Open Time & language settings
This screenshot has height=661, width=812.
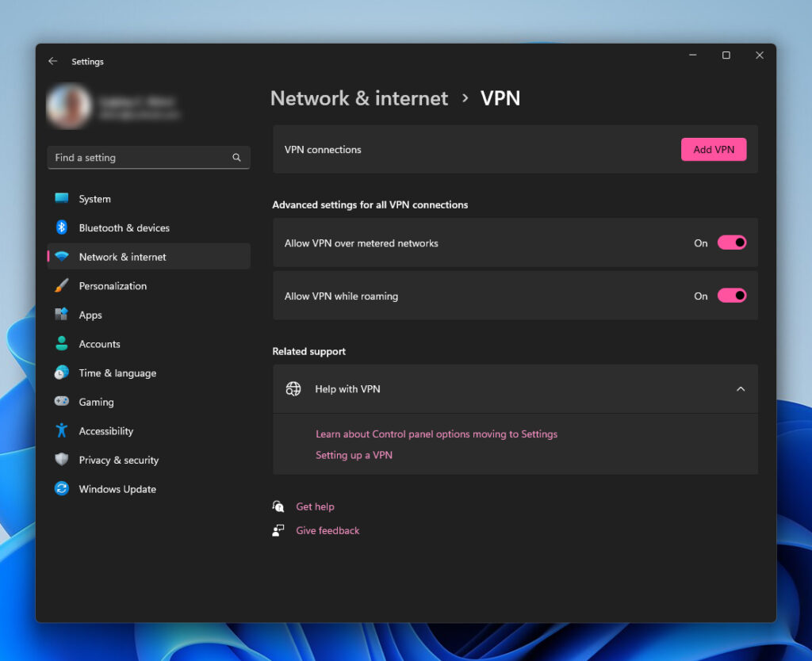tap(117, 373)
